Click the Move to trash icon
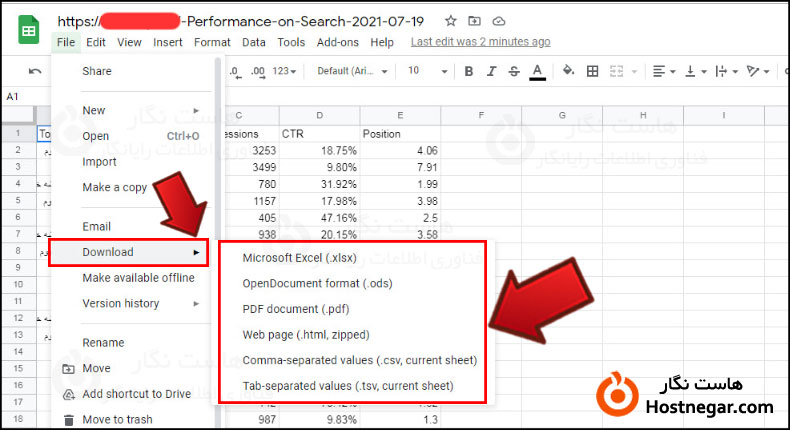This screenshot has width=790, height=430. tap(69, 420)
